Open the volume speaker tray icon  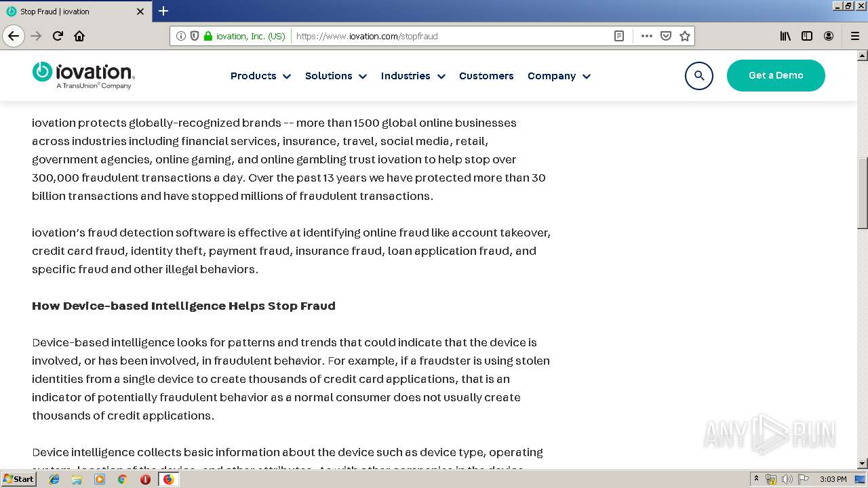[787, 479]
